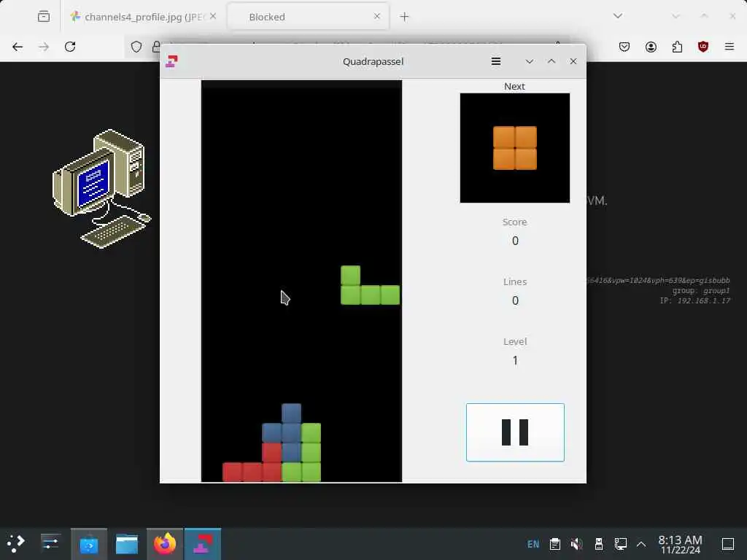Open the List all tabs dropdown
The image size is (747, 560).
(617, 16)
